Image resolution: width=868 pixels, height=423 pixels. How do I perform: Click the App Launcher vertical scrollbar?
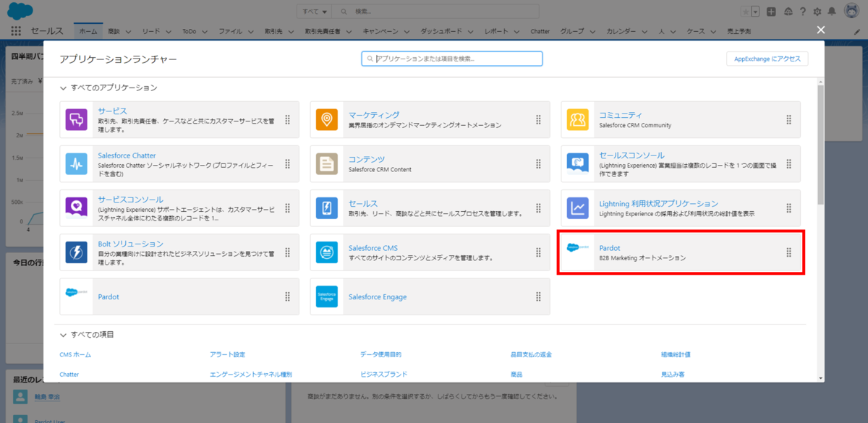(x=820, y=145)
